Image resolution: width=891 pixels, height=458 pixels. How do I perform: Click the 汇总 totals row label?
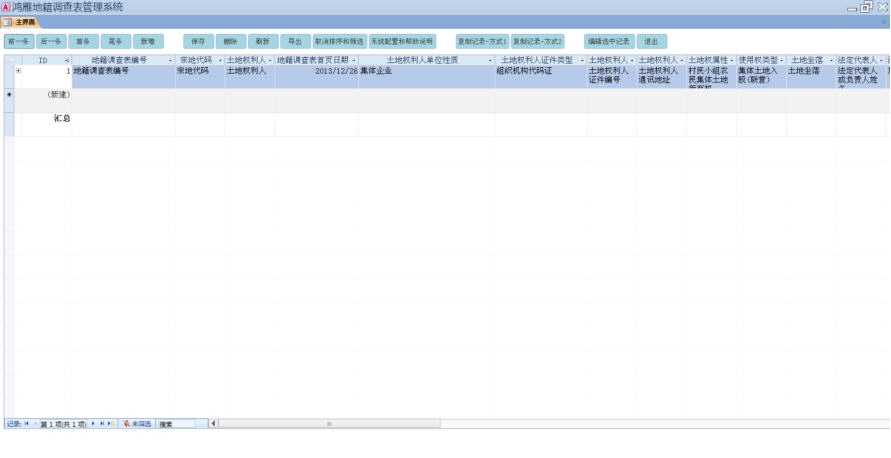(x=62, y=118)
